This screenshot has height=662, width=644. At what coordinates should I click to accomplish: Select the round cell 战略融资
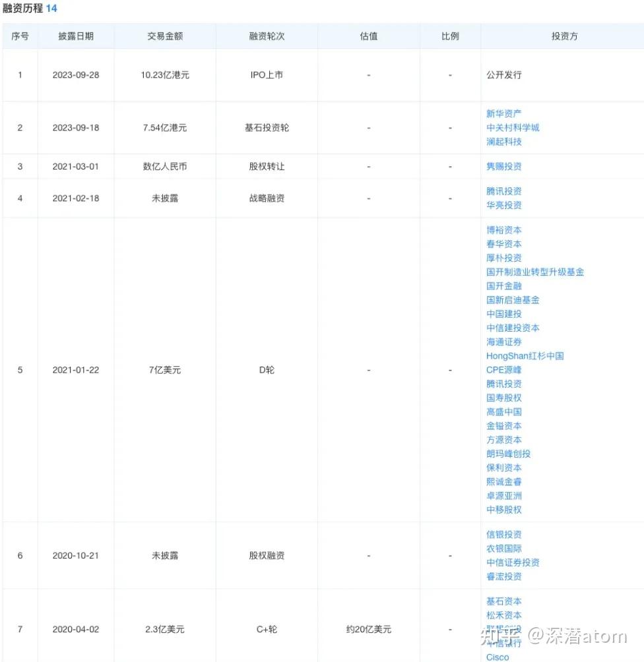(267, 198)
